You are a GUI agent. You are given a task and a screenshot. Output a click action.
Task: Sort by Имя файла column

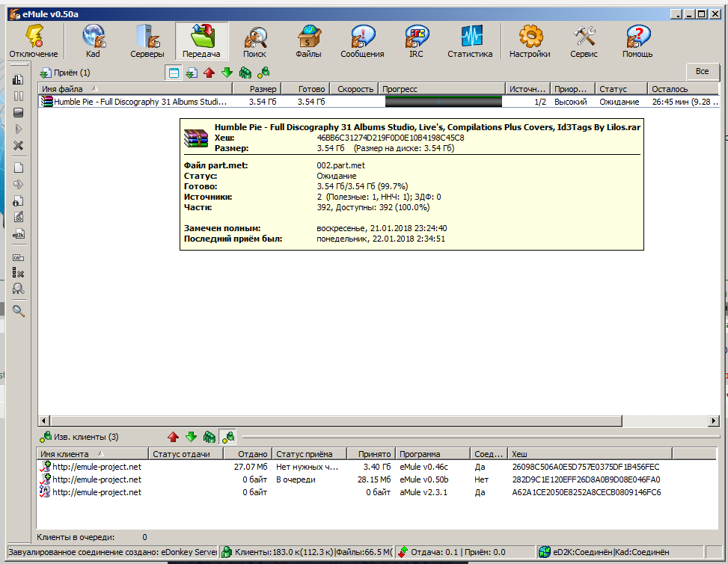[x=135, y=89]
